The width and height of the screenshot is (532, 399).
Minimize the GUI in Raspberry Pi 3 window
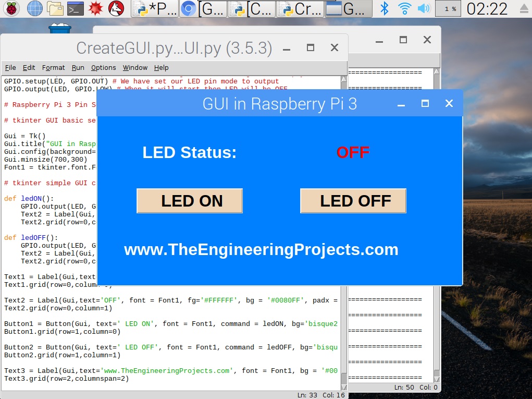click(x=401, y=104)
